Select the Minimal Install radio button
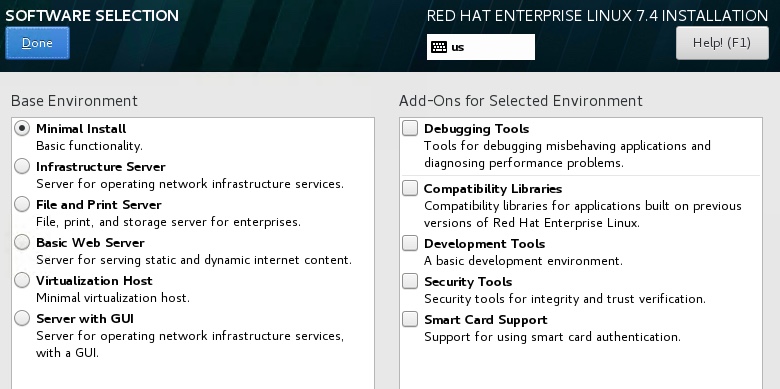This screenshot has width=780, height=389. (22, 128)
